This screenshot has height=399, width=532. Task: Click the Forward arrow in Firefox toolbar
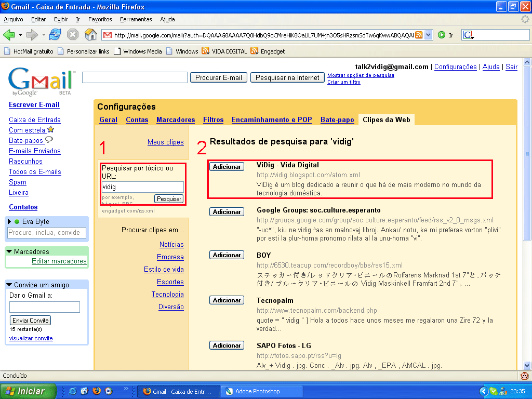(32, 35)
